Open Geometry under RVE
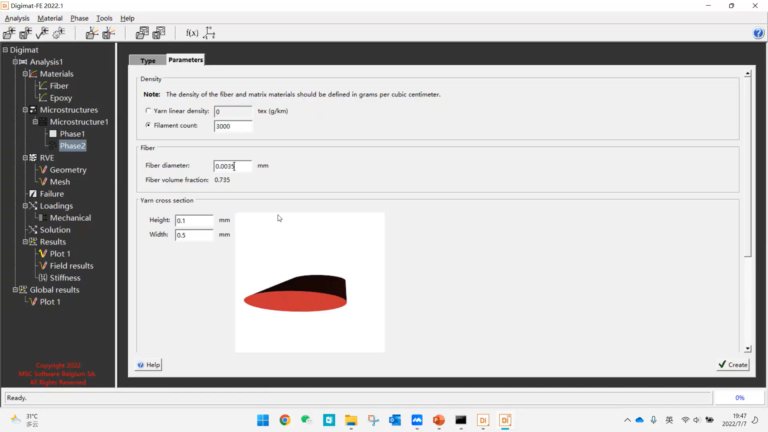Image resolution: width=768 pixels, height=432 pixels. point(68,170)
